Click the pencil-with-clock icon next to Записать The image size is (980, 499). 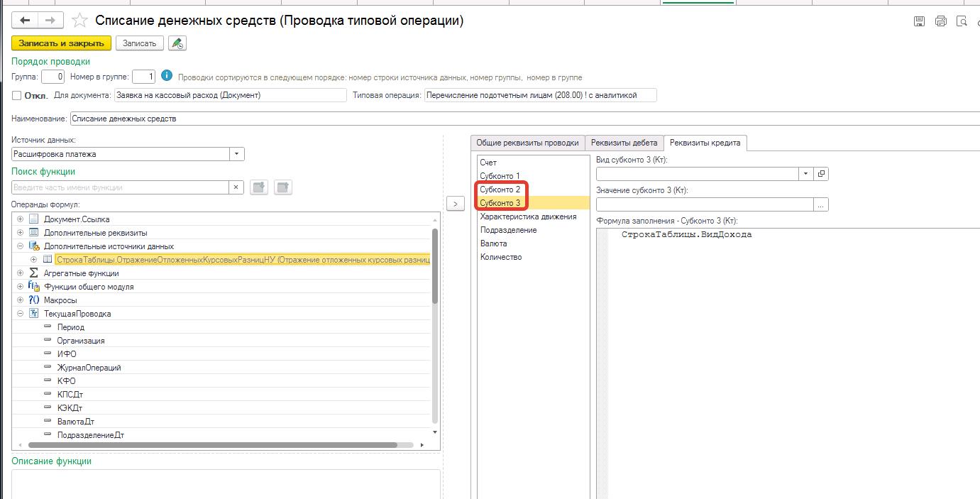coord(177,43)
